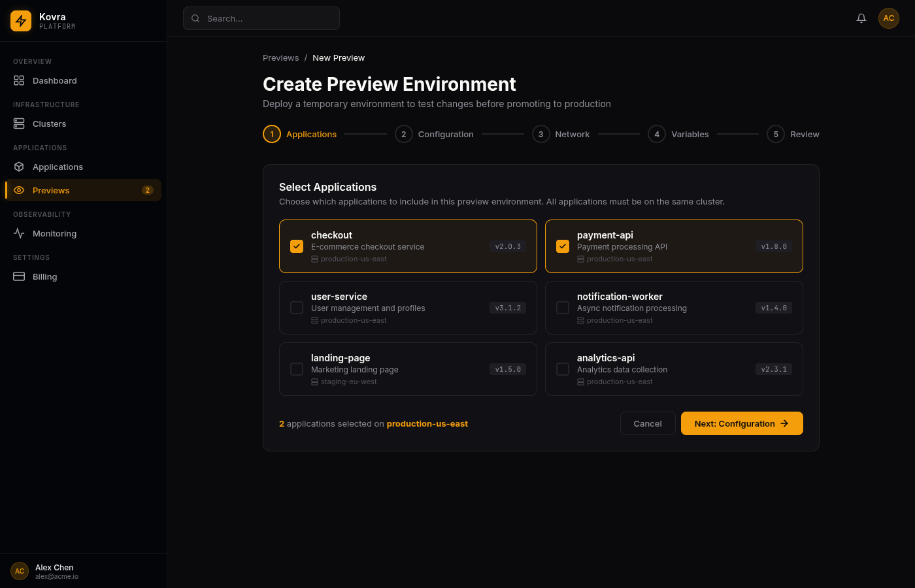Click 'Marketing landing page' description
Screen dimensions: 915x588
355,370
